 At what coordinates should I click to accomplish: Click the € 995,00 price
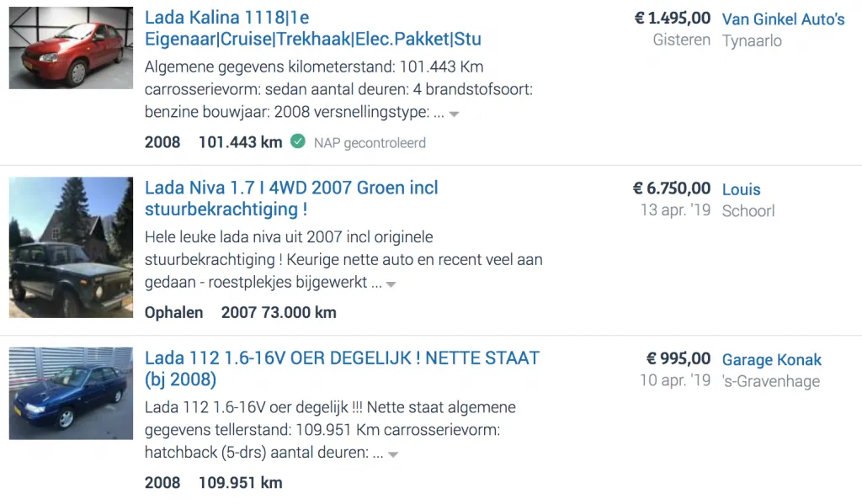click(678, 359)
